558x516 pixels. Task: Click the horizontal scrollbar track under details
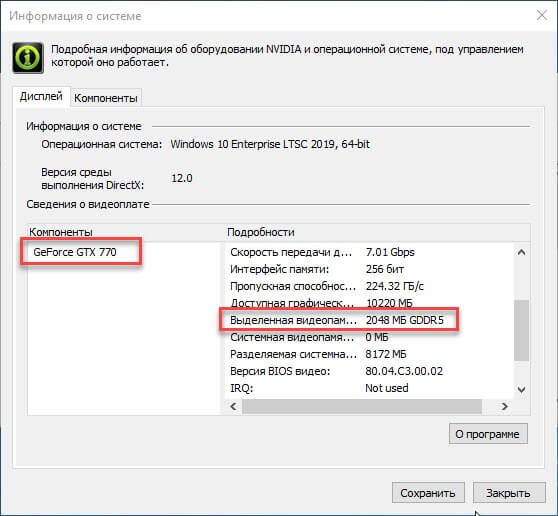tap(362, 406)
